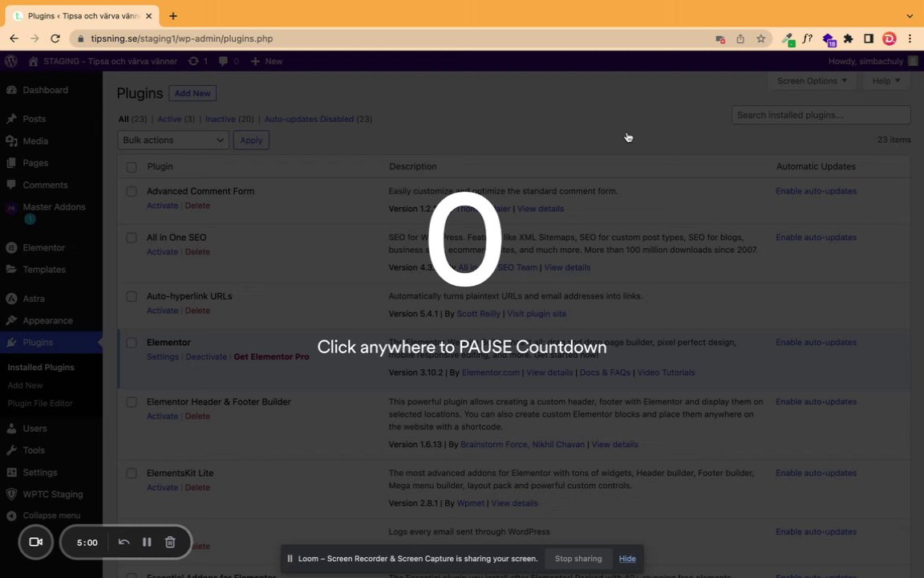Check the Auto-hyperlink URLs checkbox

coord(132,296)
